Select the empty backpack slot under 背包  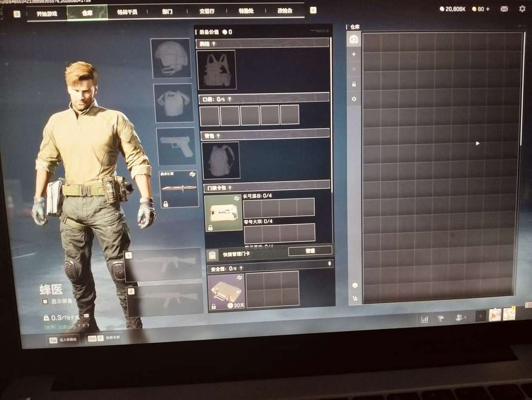point(221,160)
